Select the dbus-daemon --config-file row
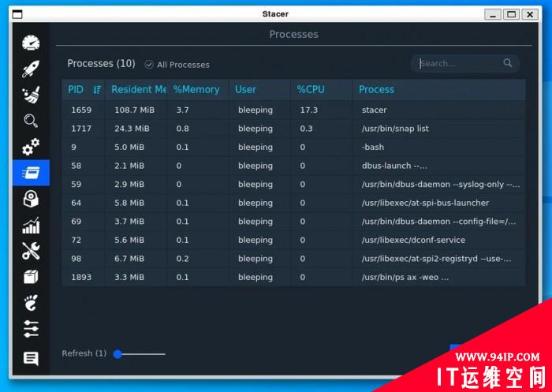The width and height of the screenshot is (552, 392). (293, 222)
